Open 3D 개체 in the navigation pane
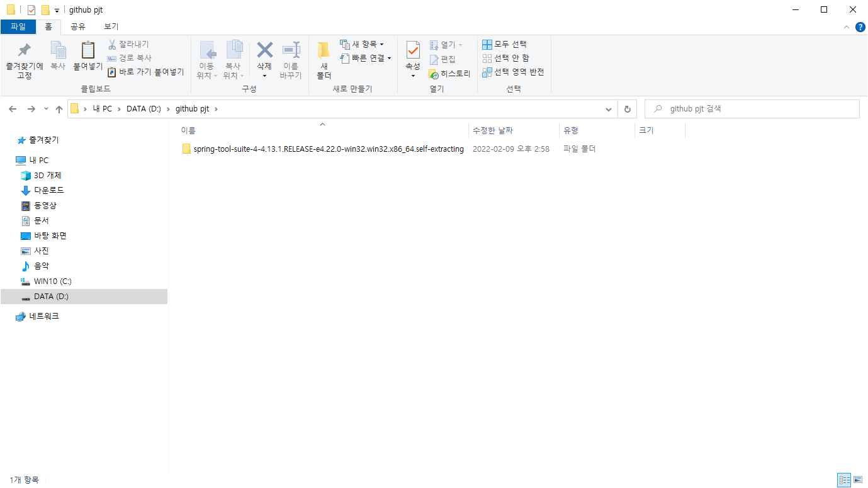The image size is (868, 488). 47,175
